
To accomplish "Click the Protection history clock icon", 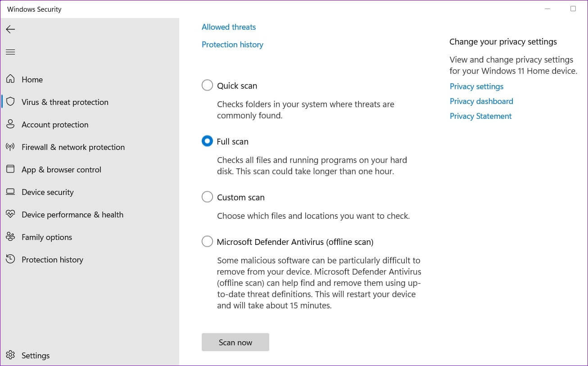I will pos(10,259).
